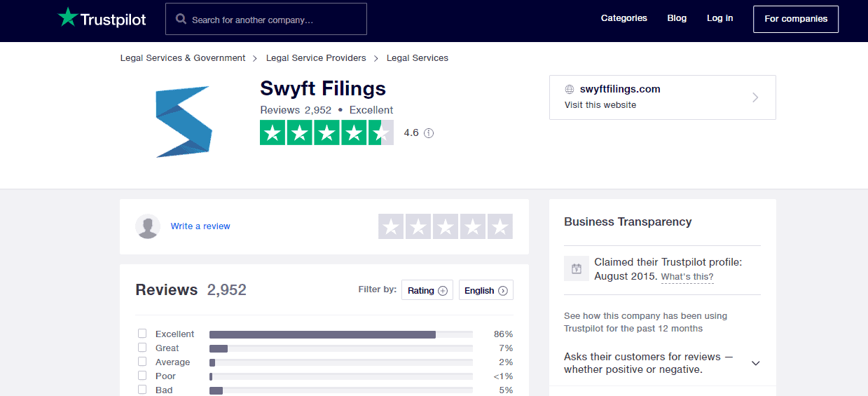
Task: Check the Great rating filter checkbox
Action: click(142, 348)
